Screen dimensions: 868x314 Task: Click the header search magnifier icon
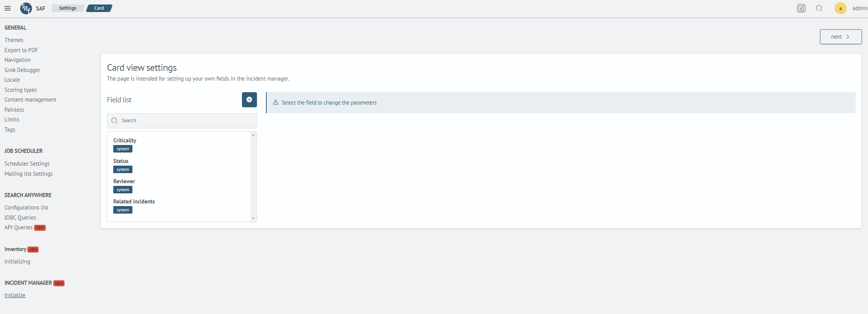pos(819,8)
